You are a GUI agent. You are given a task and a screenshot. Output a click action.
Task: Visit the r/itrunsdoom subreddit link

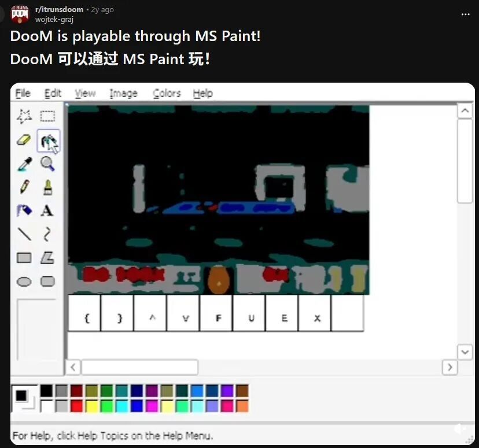59,9
